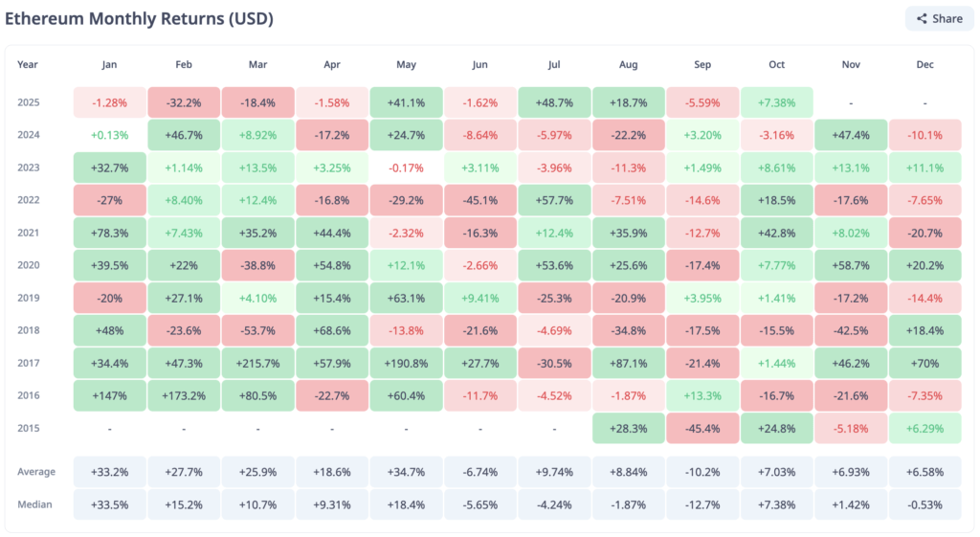Select the 2025 year row label
The image size is (980, 537).
29,102
